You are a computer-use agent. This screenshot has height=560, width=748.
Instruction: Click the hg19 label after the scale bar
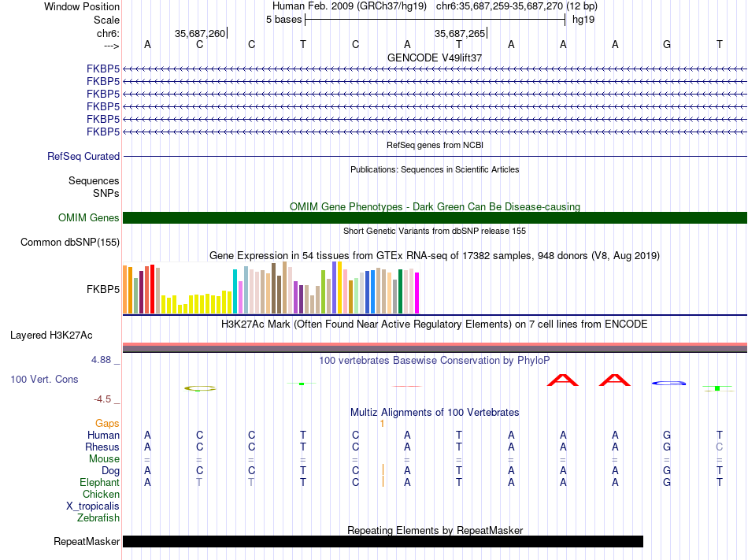tap(583, 20)
